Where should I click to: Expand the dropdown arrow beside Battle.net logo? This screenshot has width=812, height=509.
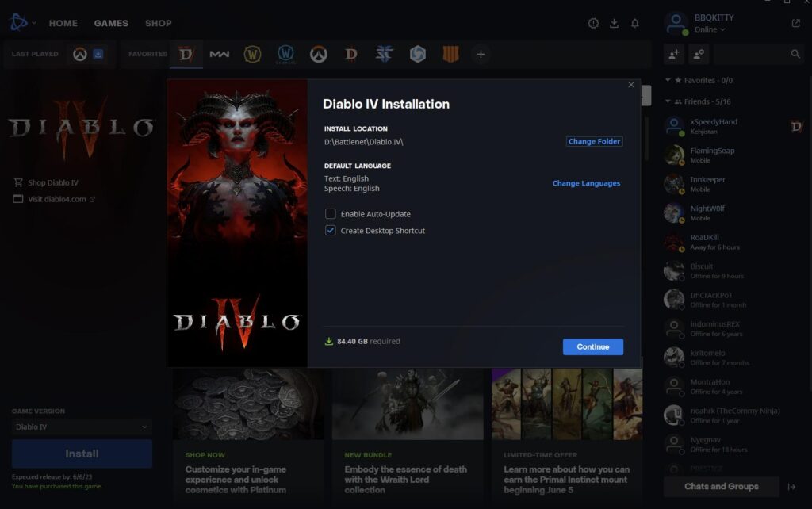(x=33, y=23)
